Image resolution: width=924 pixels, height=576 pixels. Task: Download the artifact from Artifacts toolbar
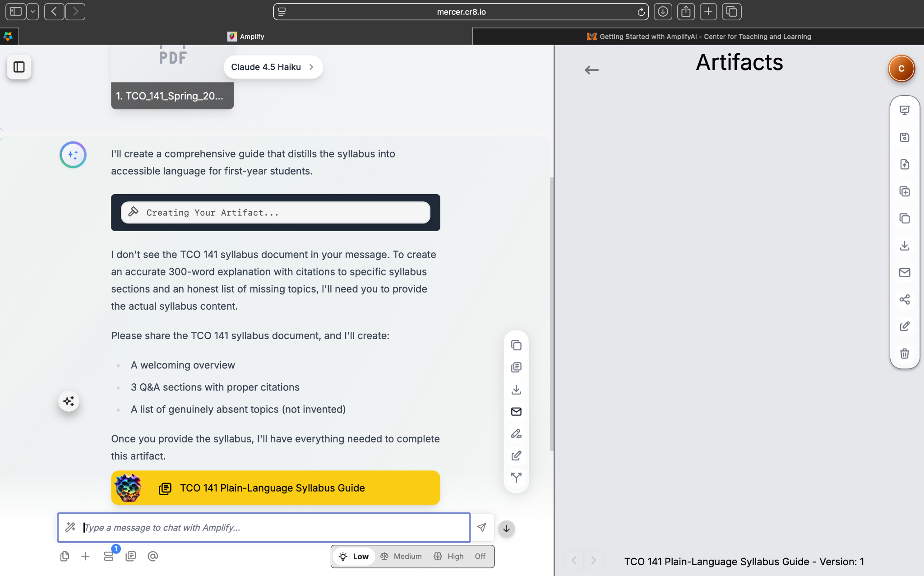905,246
